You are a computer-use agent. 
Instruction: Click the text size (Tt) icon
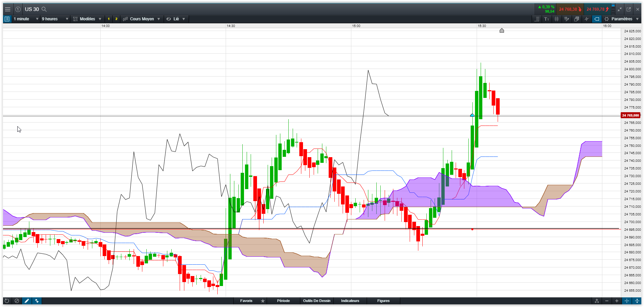[x=547, y=19]
